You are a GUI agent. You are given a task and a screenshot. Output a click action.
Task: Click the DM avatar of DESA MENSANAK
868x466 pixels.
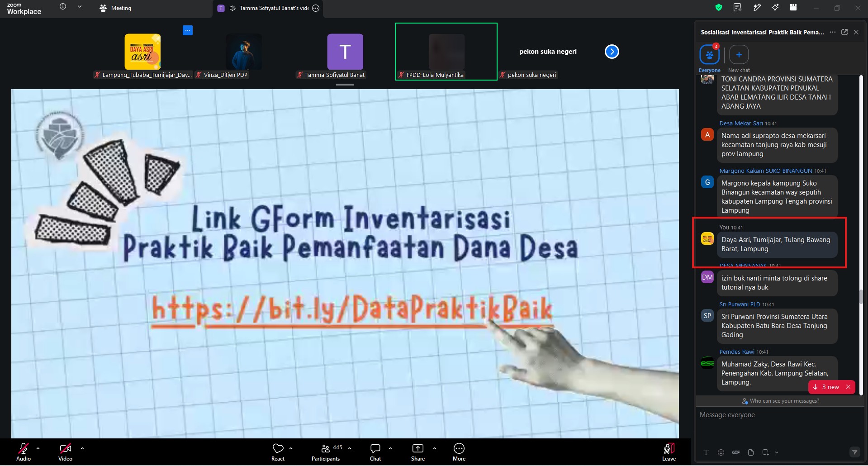click(707, 277)
